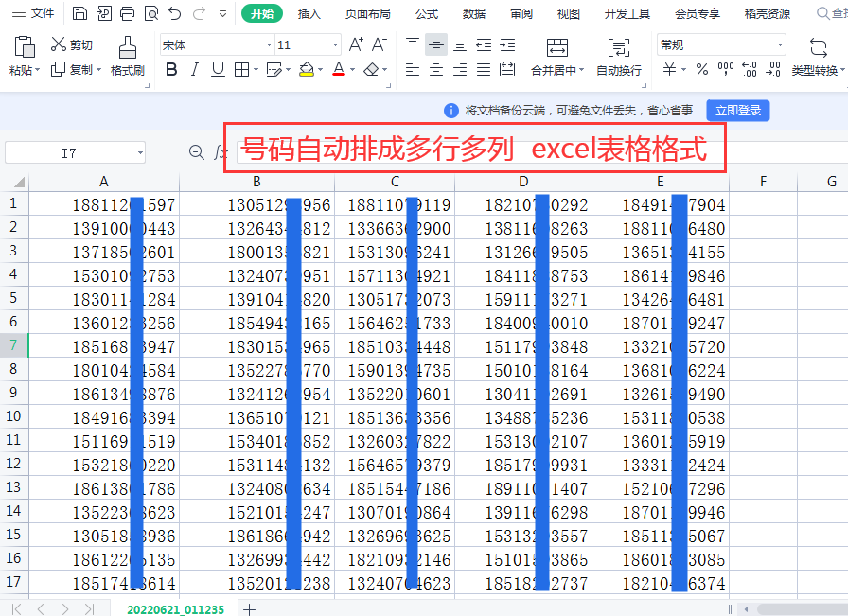Viewport: 848px width, 616px height.
Task: Click the Print icon
Action: pos(128,13)
